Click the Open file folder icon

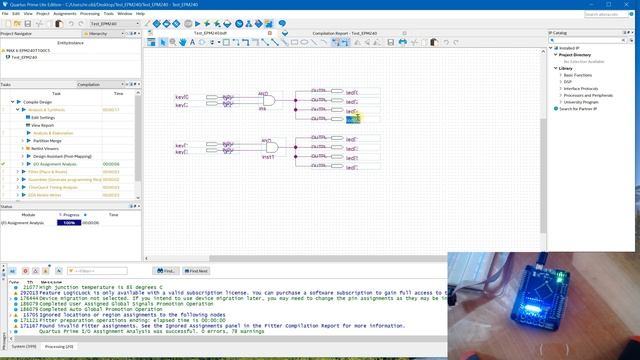[x=18, y=24]
